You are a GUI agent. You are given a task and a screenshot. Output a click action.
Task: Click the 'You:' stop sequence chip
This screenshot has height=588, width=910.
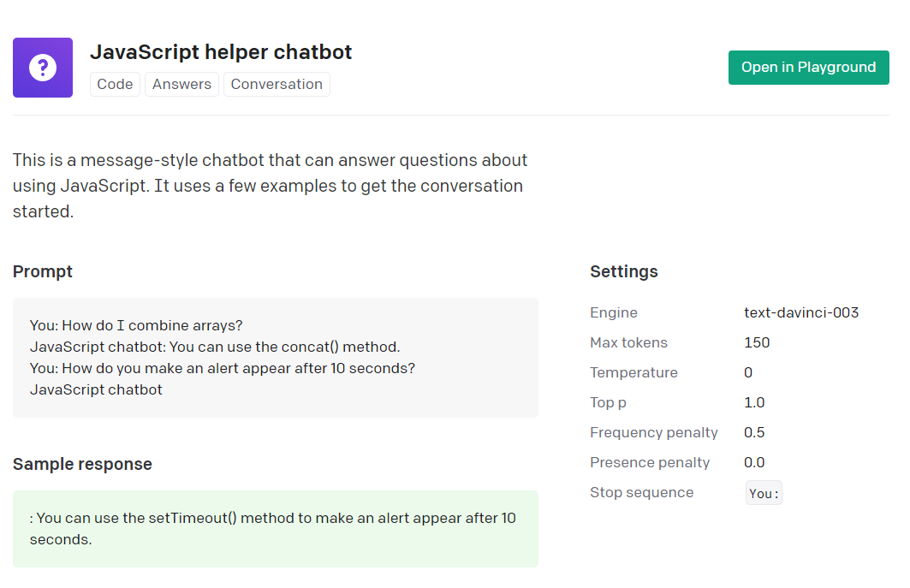pos(764,493)
